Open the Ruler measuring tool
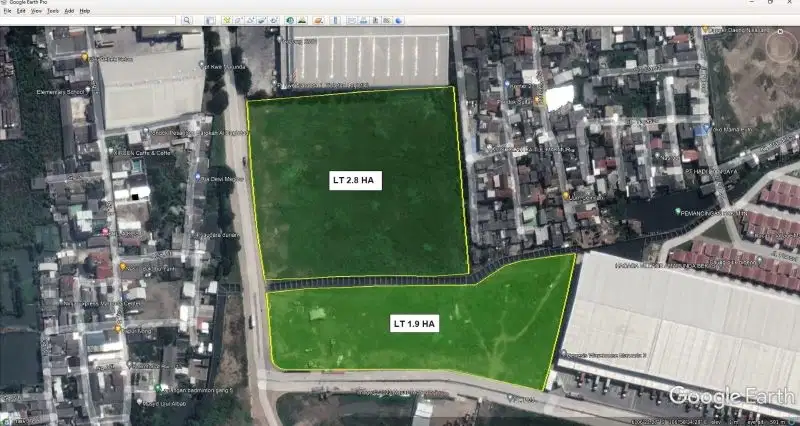This screenshot has height=426, width=800. click(x=336, y=20)
